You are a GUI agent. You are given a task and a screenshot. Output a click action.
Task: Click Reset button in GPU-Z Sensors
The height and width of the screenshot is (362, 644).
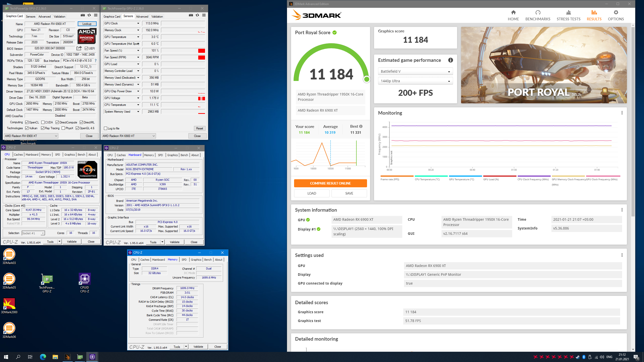click(x=199, y=128)
